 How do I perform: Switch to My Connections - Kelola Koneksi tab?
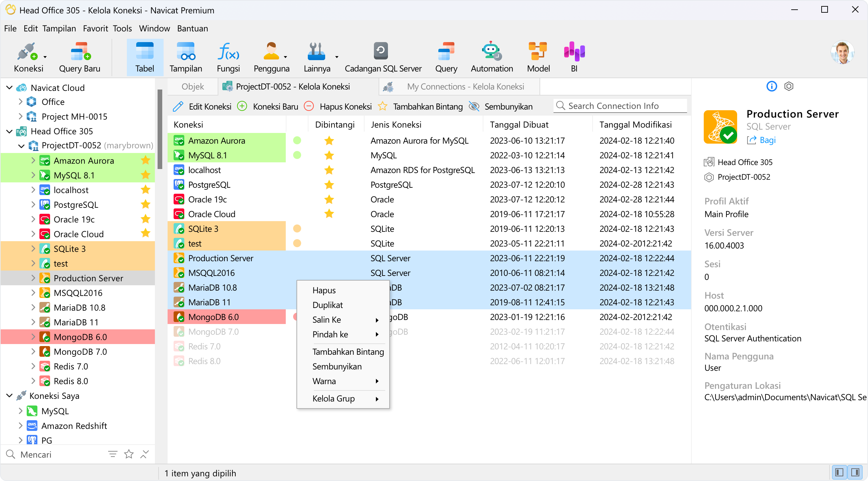[x=459, y=87]
